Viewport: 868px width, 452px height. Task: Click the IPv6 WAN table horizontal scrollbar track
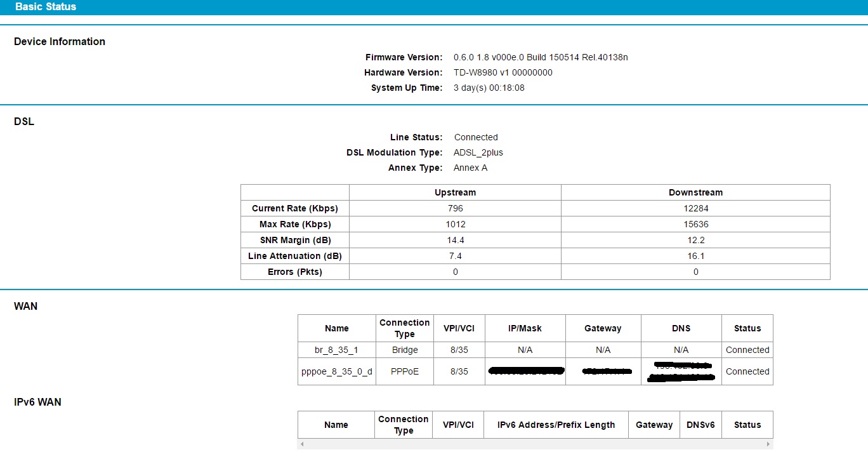coord(536,444)
